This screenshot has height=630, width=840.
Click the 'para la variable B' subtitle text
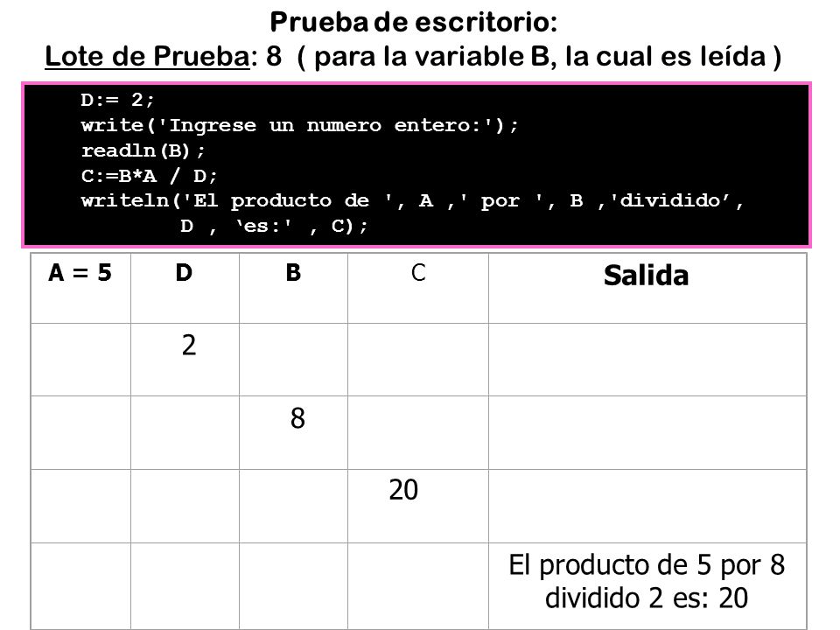432,57
